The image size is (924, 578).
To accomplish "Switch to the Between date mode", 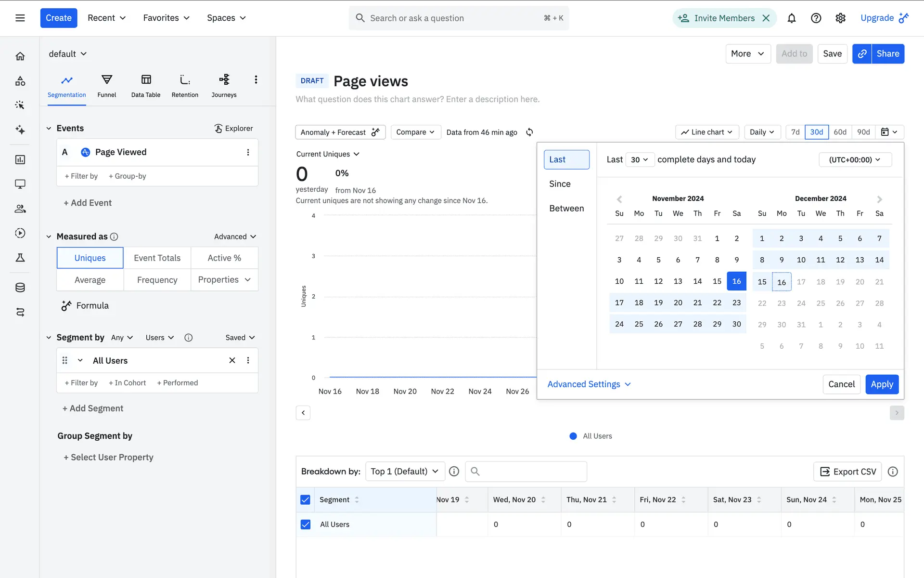I will [566, 208].
